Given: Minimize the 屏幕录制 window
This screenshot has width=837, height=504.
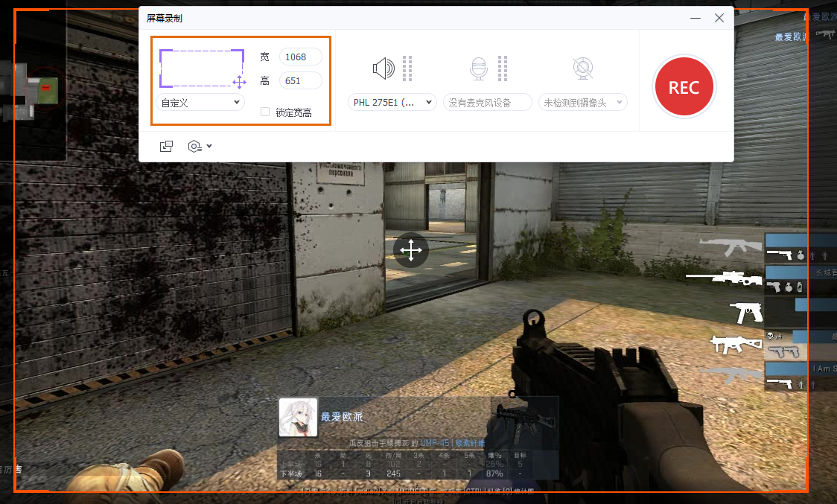Looking at the screenshot, I should tap(695, 18).
